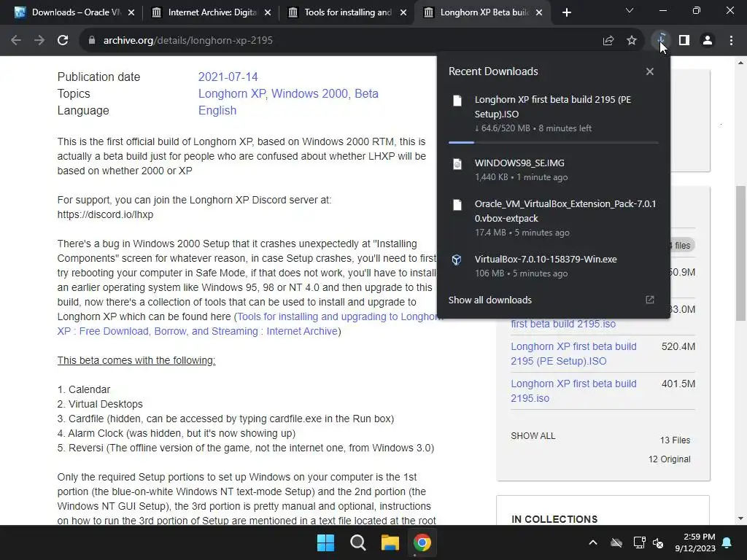
Task: Click WINDOWS98_SE.IMG disk icon
Action: tap(457, 164)
